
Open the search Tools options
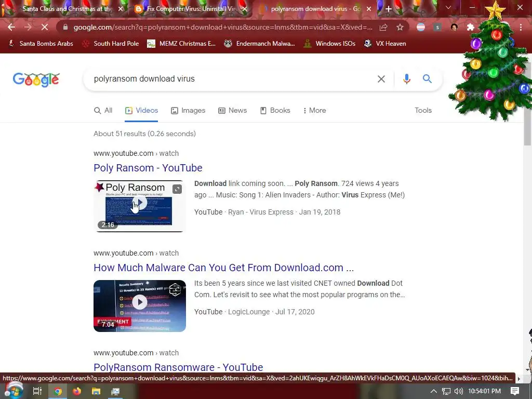coord(423,110)
